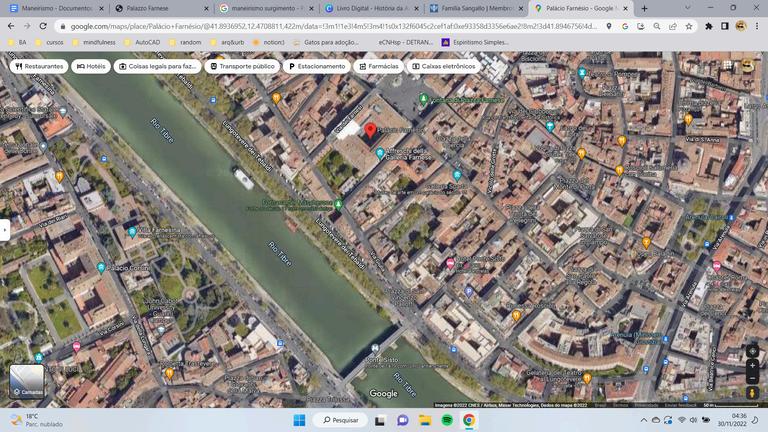
Task: Zoom out of the map with minus button
Action: pyautogui.click(x=752, y=378)
